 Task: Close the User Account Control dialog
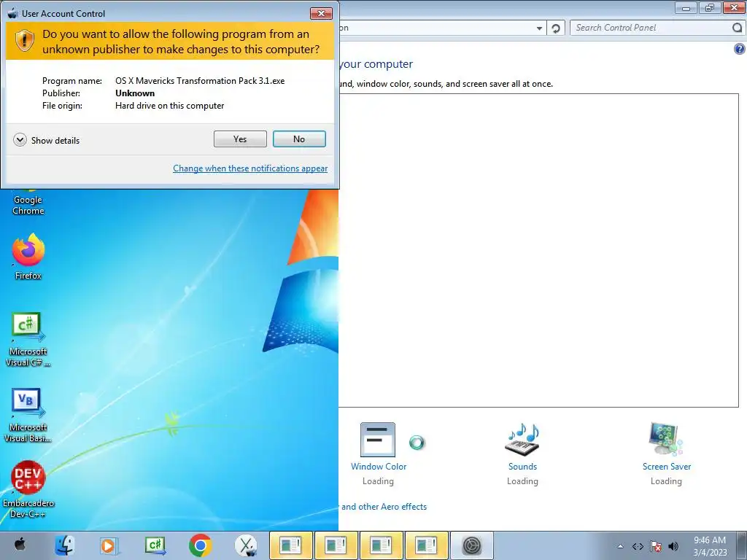tap(321, 13)
